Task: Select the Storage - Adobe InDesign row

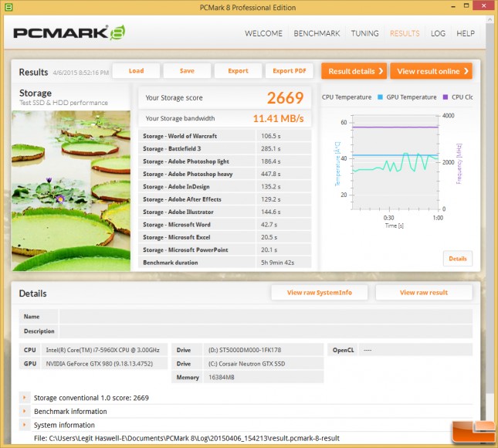Action: 225,186
